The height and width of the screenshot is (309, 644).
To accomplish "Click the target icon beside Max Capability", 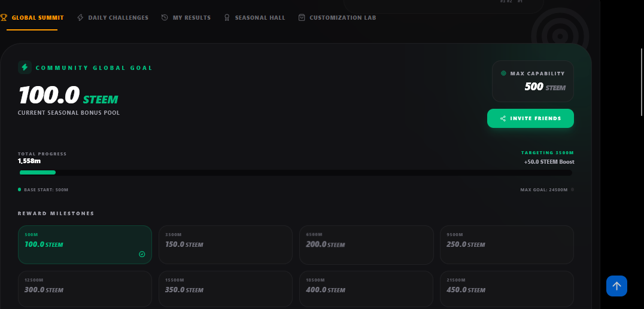I will [503, 74].
